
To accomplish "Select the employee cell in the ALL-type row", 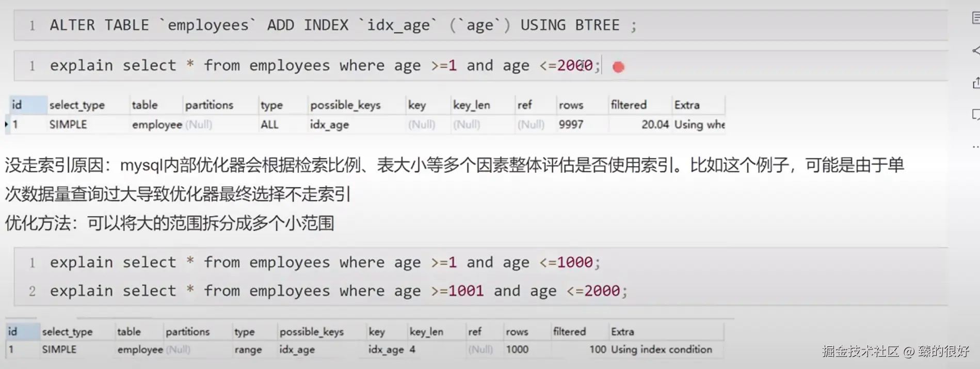I will coord(157,124).
